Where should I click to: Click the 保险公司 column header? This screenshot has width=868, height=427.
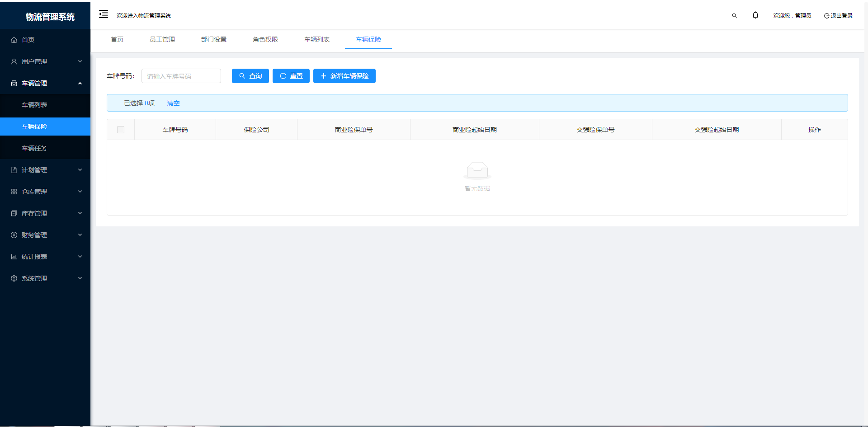257,130
